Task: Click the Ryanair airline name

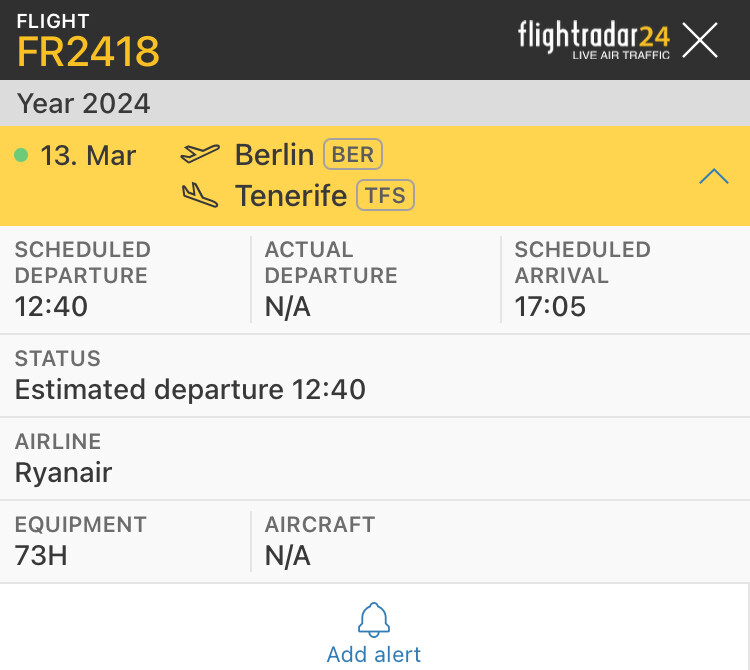Action: (63, 472)
